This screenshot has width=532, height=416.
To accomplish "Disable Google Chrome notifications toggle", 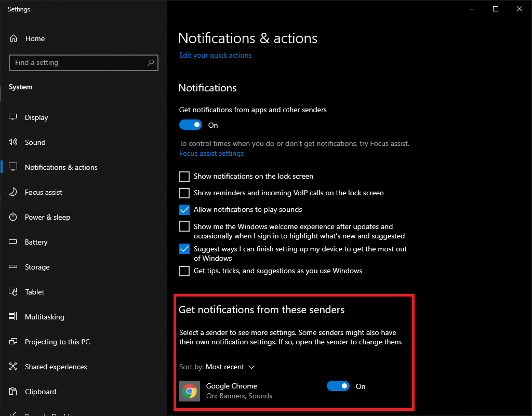I will click(338, 386).
